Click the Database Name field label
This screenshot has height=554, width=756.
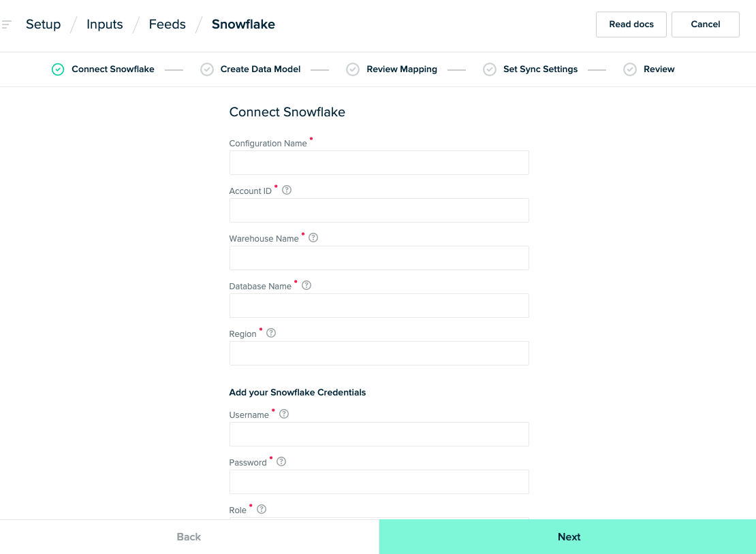point(260,287)
